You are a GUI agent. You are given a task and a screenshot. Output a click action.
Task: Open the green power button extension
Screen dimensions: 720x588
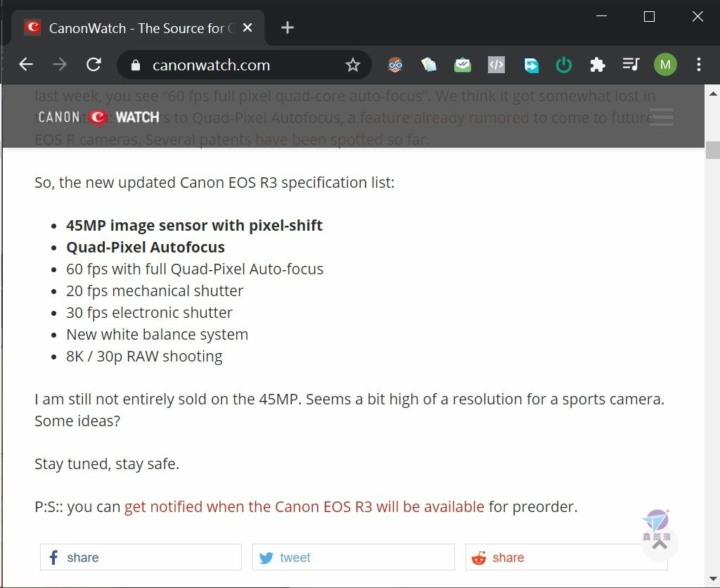pos(564,65)
